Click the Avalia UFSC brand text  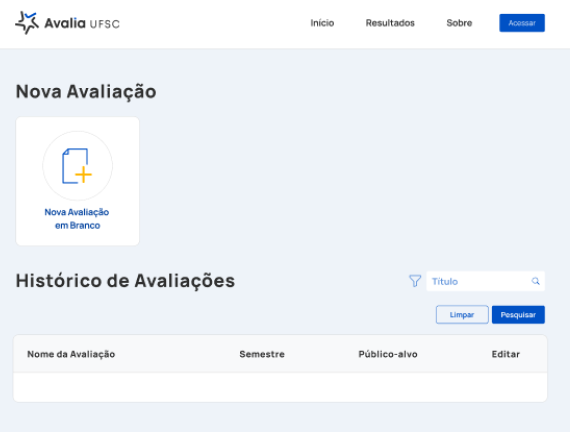pyautogui.click(x=82, y=23)
